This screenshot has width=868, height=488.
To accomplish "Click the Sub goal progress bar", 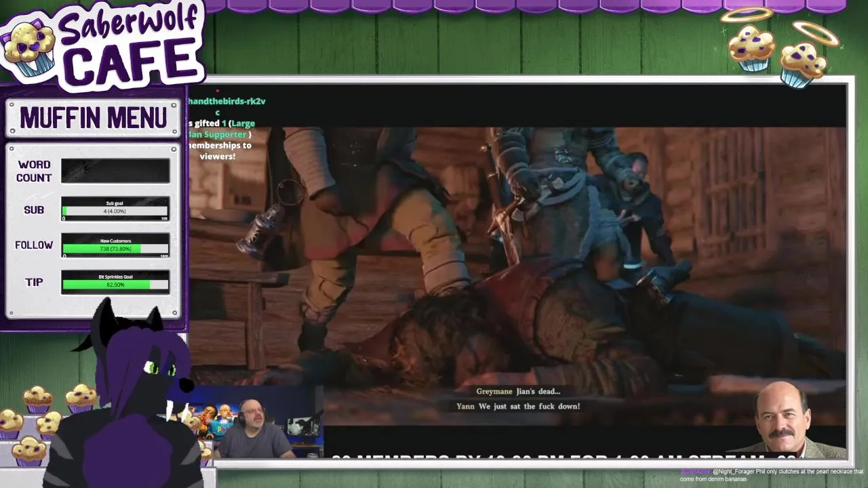I will click(115, 210).
